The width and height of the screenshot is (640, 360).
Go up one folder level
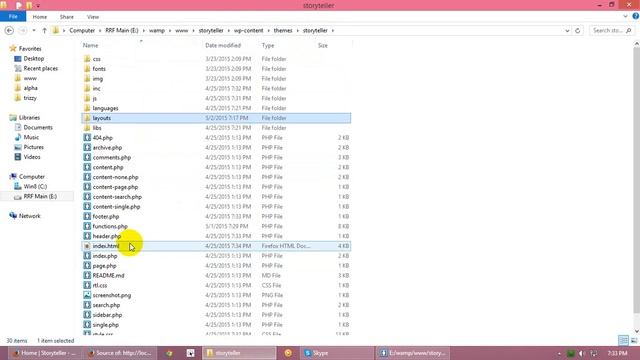point(44,31)
